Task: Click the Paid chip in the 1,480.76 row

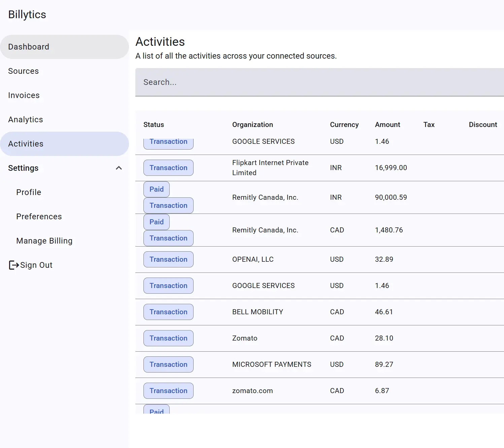Action: [157, 222]
